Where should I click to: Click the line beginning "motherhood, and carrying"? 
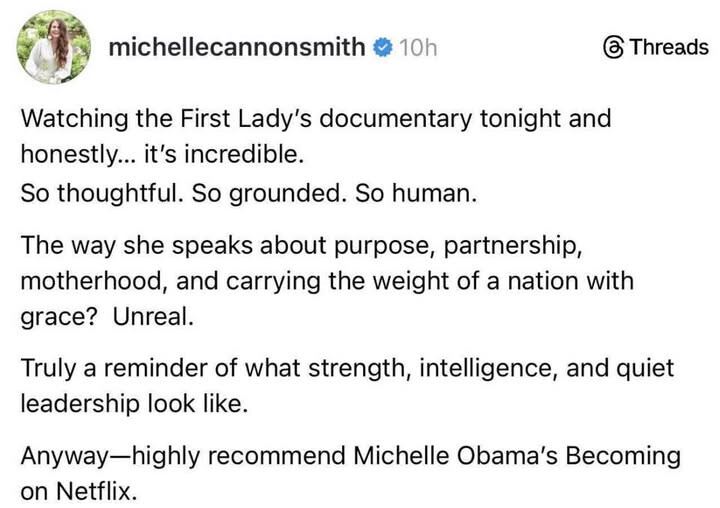[x=327, y=281]
